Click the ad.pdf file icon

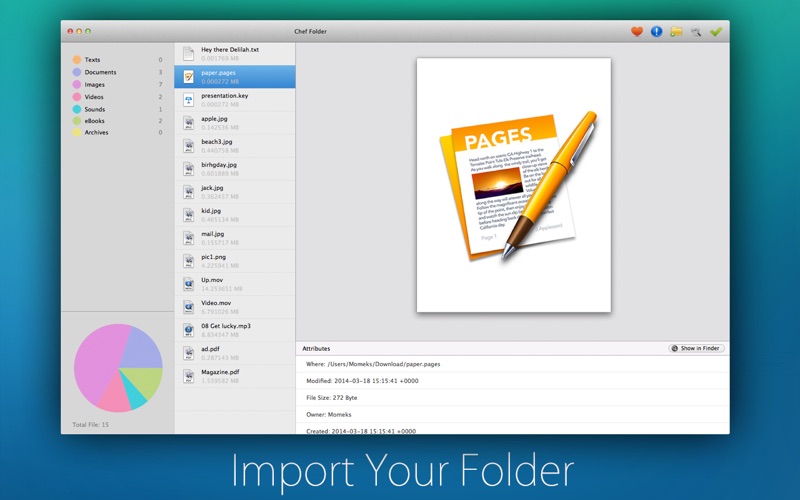[189, 353]
